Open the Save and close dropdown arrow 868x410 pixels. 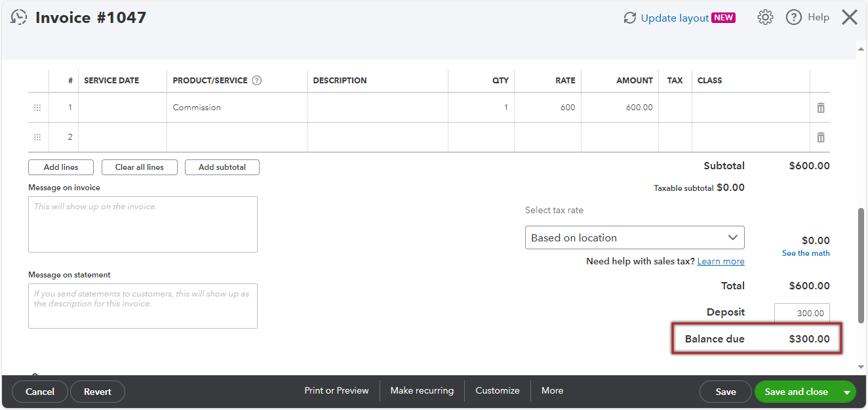point(846,392)
